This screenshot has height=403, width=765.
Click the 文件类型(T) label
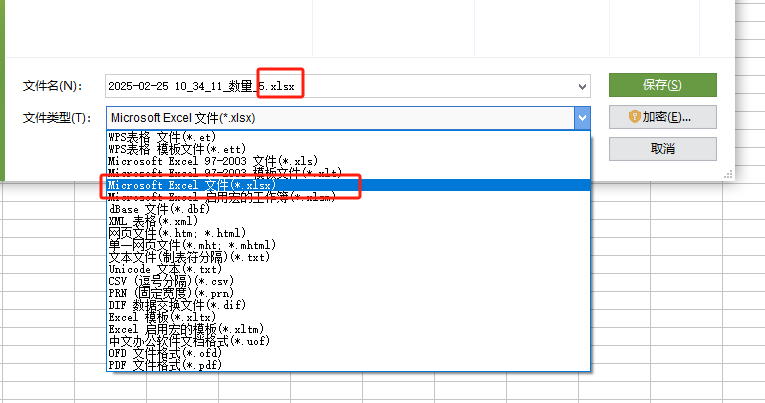(57, 118)
